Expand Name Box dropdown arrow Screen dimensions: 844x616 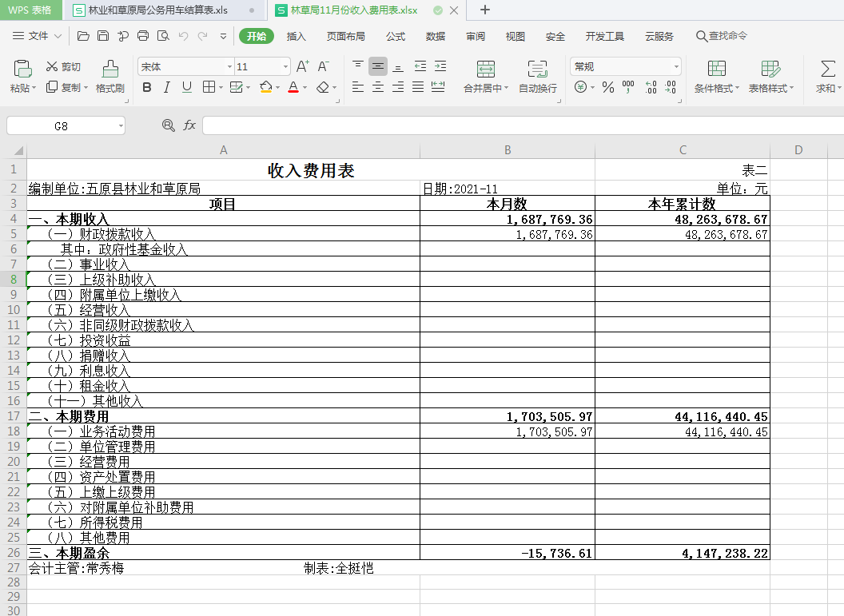pyautogui.click(x=121, y=126)
